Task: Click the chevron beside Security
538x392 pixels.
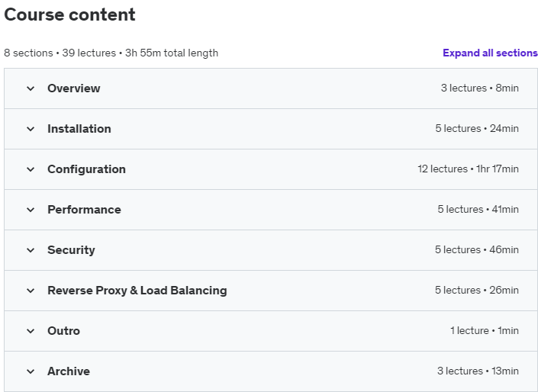Action: [31, 250]
